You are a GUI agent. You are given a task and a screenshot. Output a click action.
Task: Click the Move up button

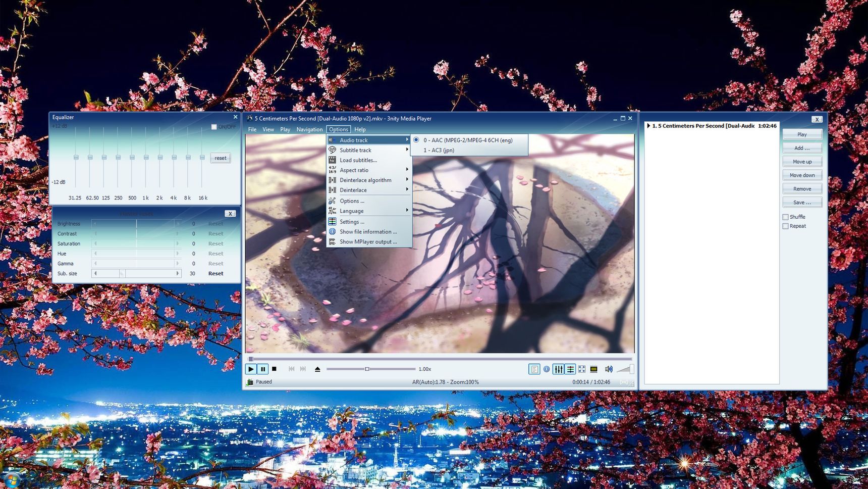pos(802,162)
